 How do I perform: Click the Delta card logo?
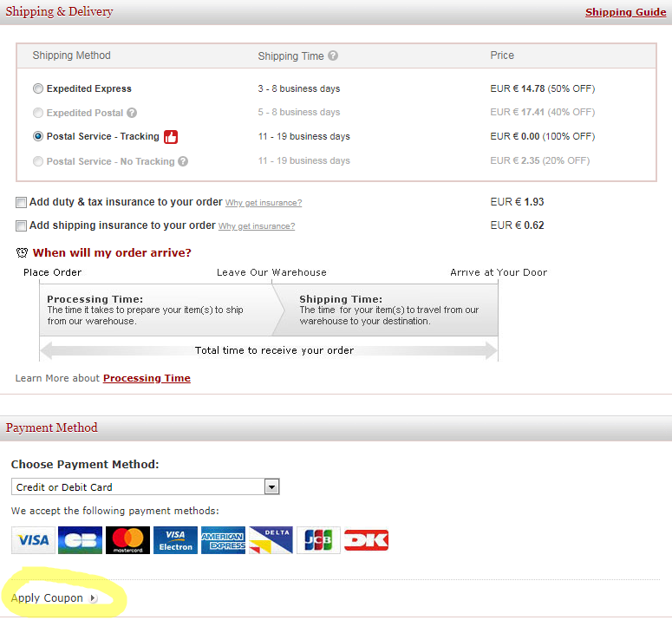coord(271,540)
